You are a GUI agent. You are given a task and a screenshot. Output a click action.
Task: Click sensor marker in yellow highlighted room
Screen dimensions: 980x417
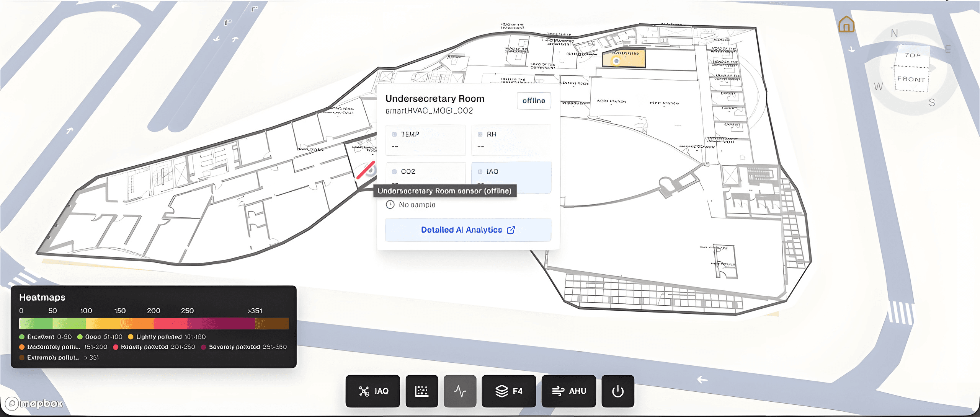click(x=616, y=61)
